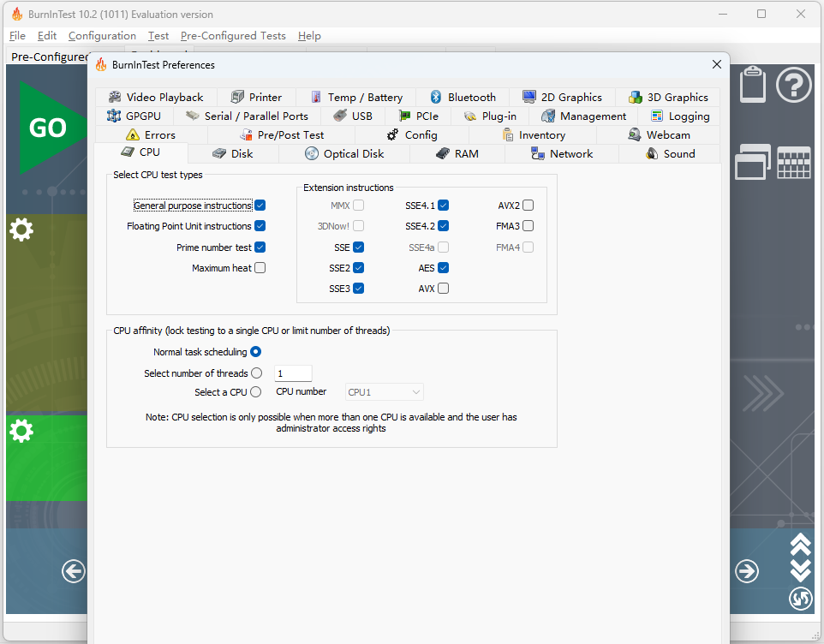Switch to the Inventory tab
This screenshot has height=644, width=824.
tap(533, 135)
